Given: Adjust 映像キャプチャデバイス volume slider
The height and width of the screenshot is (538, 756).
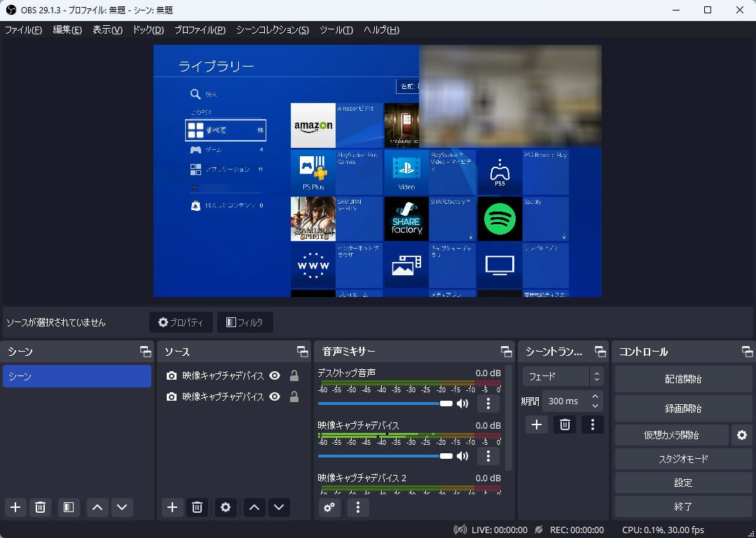Looking at the screenshot, I should tap(385, 455).
